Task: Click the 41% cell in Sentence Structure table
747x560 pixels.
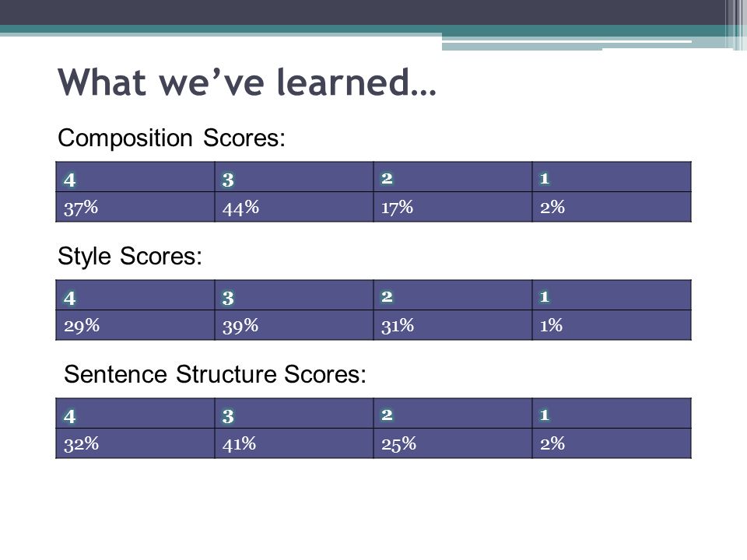Action: click(294, 443)
